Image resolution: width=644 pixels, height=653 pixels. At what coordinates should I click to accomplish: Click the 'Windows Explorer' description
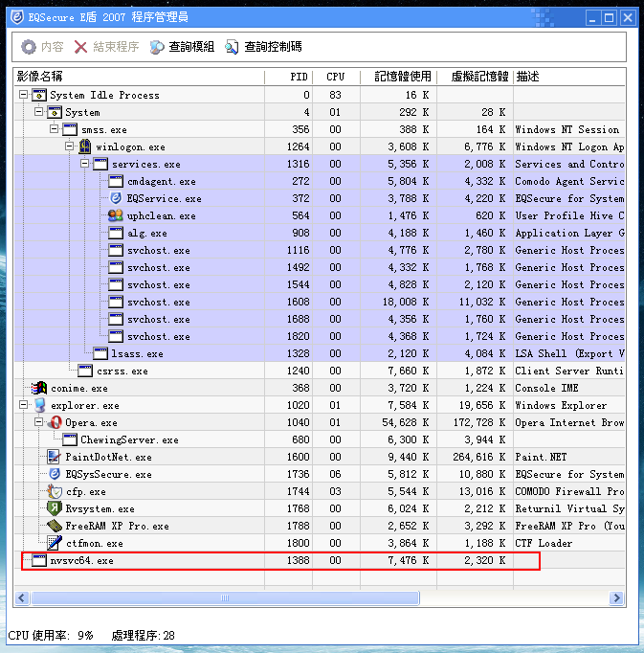coord(561,405)
